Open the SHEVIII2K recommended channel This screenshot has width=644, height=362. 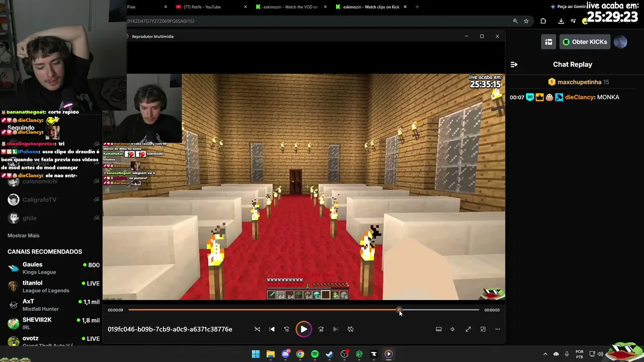[50, 323]
